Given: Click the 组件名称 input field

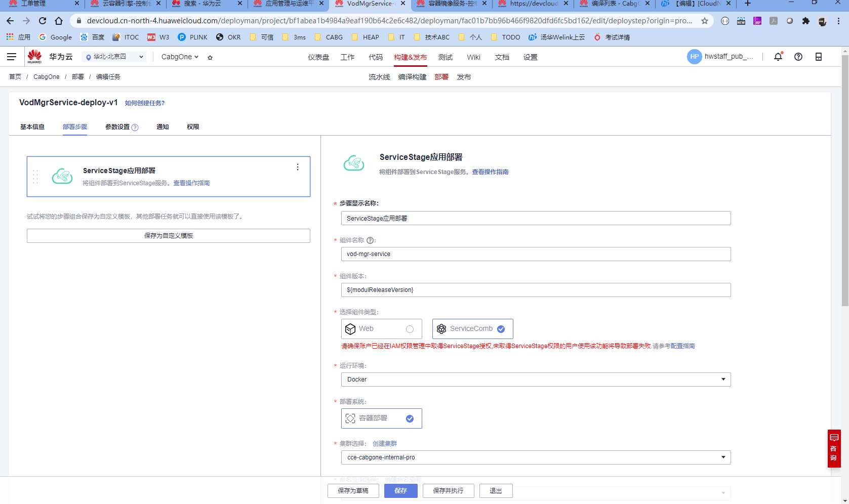Looking at the screenshot, I should click(536, 254).
